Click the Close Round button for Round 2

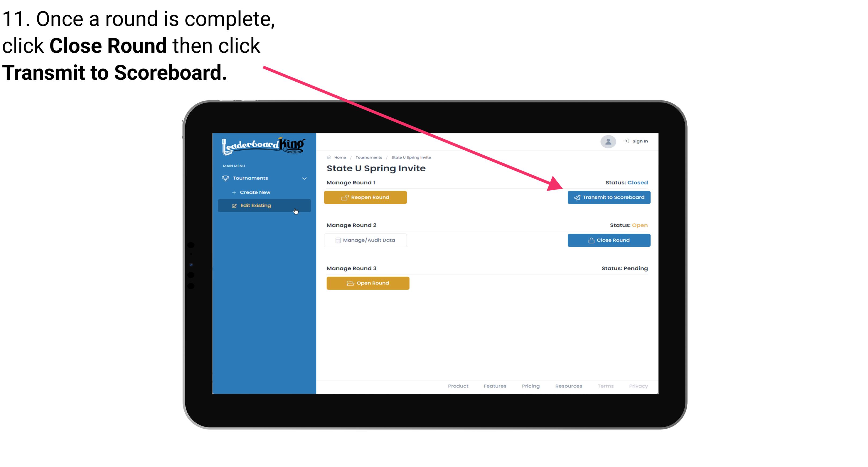coord(608,240)
